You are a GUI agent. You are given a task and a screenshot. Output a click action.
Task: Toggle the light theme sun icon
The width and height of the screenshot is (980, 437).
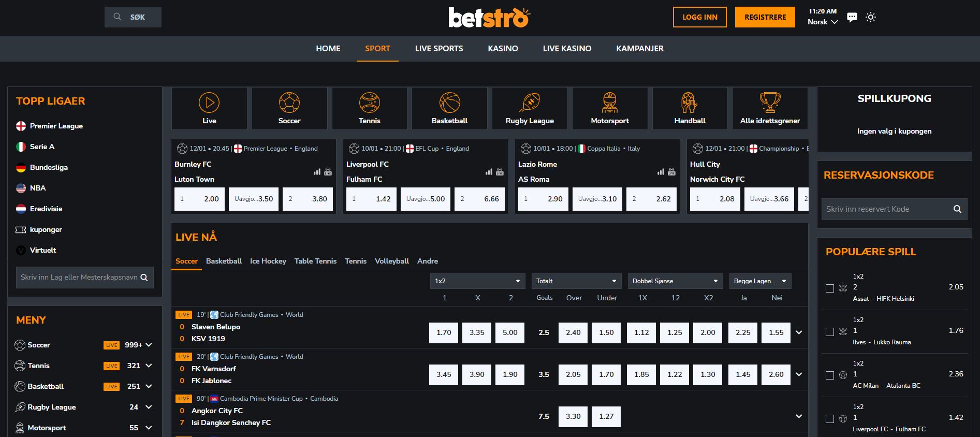point(871,17)
